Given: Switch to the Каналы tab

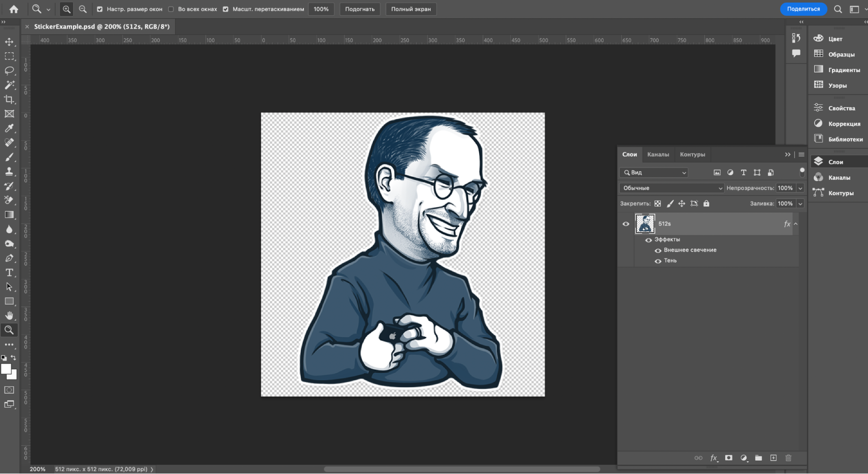Looking at the screenshot, I should tap(658, 154).
